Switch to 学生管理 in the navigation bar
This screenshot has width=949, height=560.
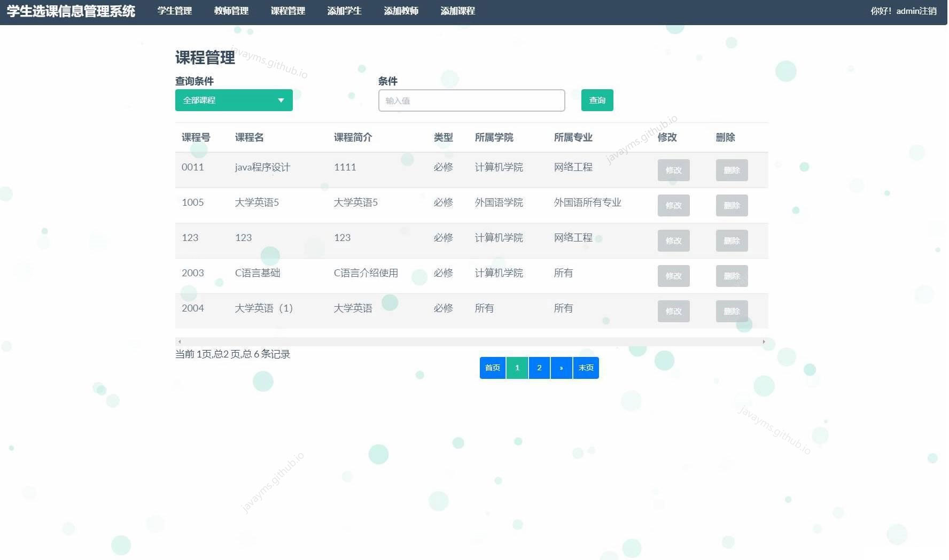[x=174, y=11]
